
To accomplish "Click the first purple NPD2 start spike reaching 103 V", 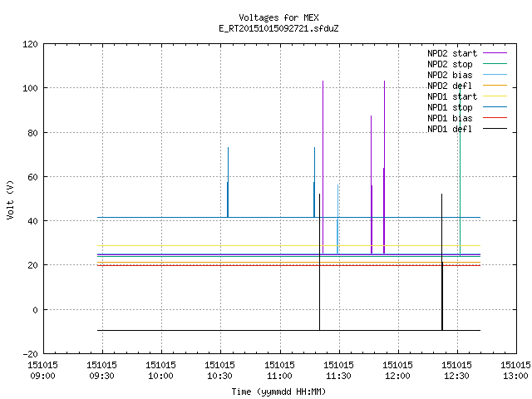I will (323, 167).
